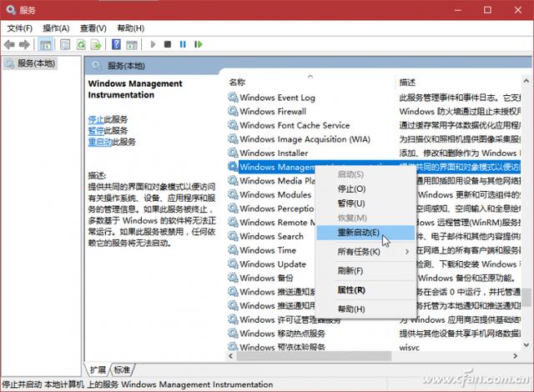The height and width of the screenshot is (392, 534).
Task: Click the 暂停 service link
Action: coord(96,131)
